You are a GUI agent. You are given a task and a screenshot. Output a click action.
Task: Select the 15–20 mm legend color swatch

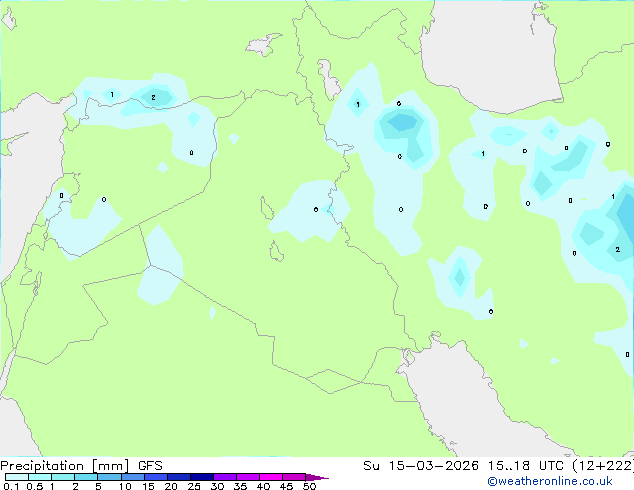[x=156, y=477]
